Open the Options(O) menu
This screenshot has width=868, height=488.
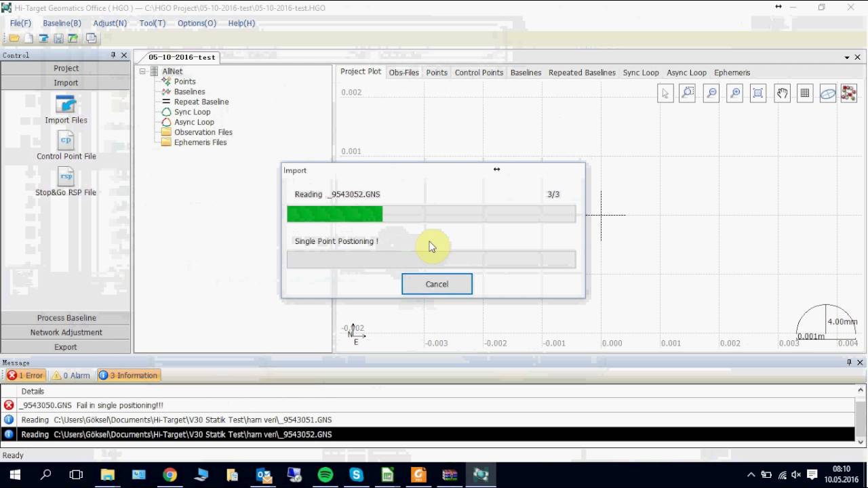coord(197,23)
